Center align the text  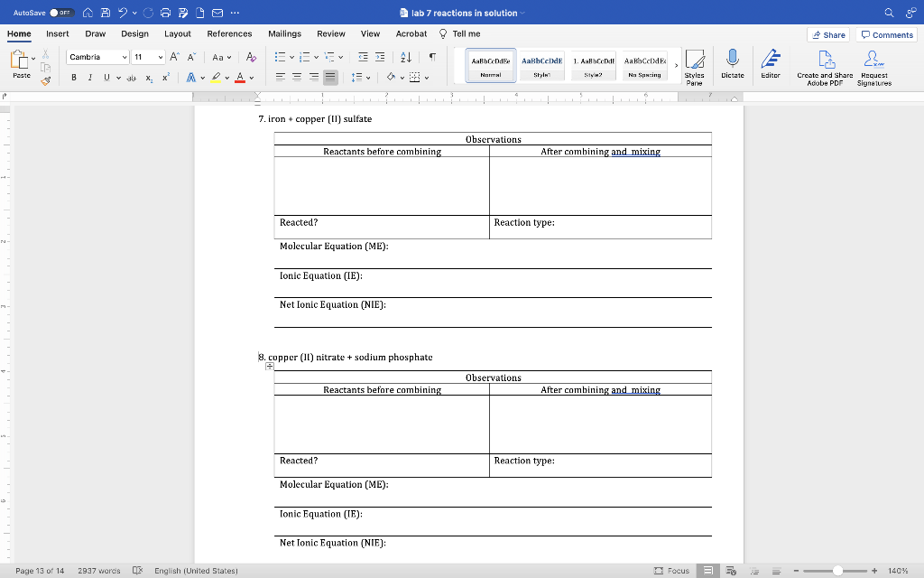click(297, 78)
